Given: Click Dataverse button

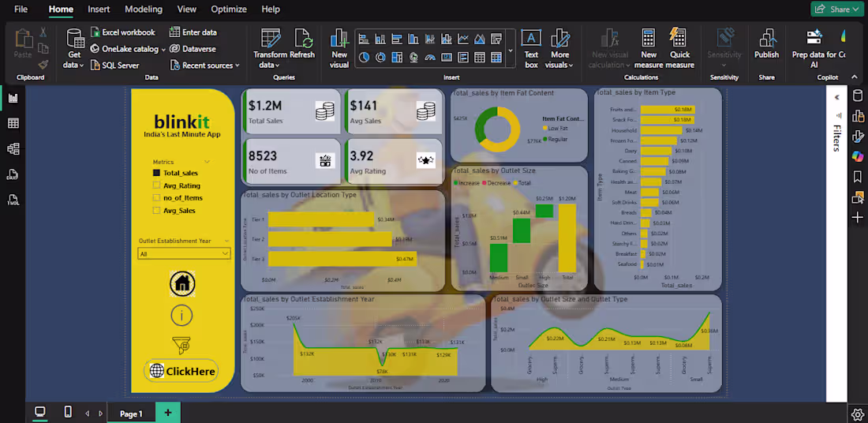Looking at the screenshot, I should [193, 49].
